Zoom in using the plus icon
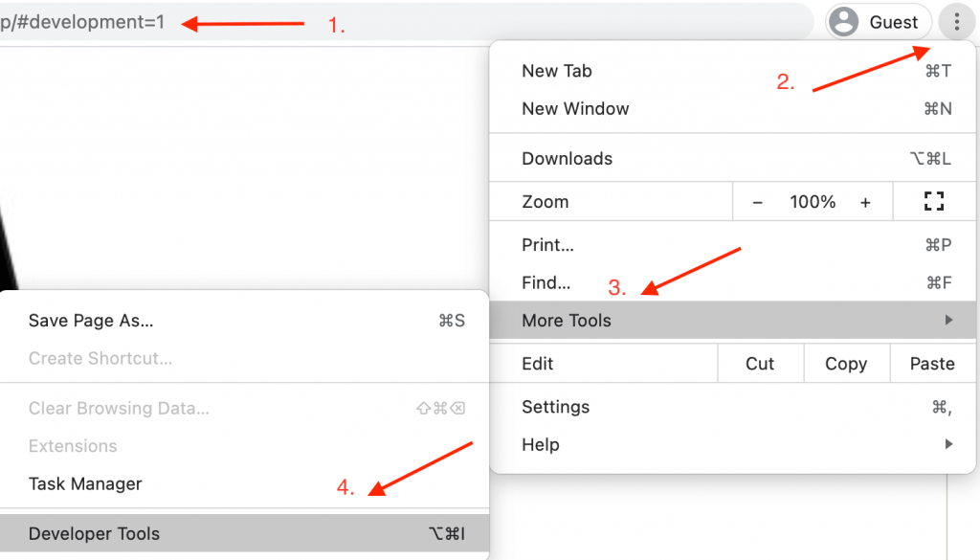The height and width of the screenshot is (560, 980). [865, 201]
